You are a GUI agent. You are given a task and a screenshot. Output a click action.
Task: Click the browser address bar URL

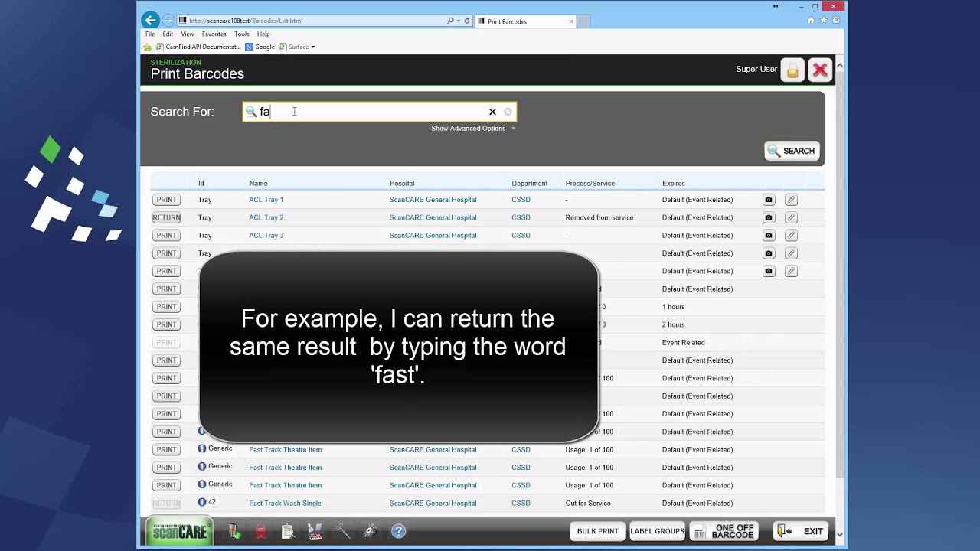pos(246,21)
